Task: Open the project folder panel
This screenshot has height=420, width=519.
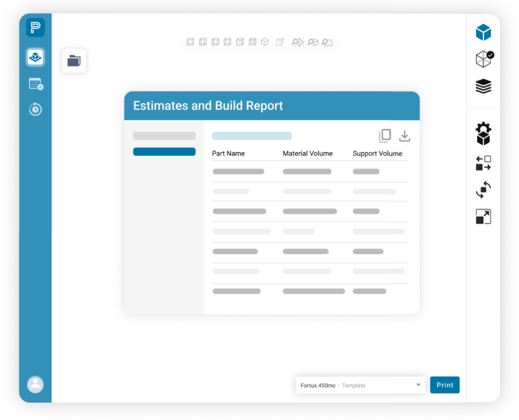Action: (x=74, y=61)
